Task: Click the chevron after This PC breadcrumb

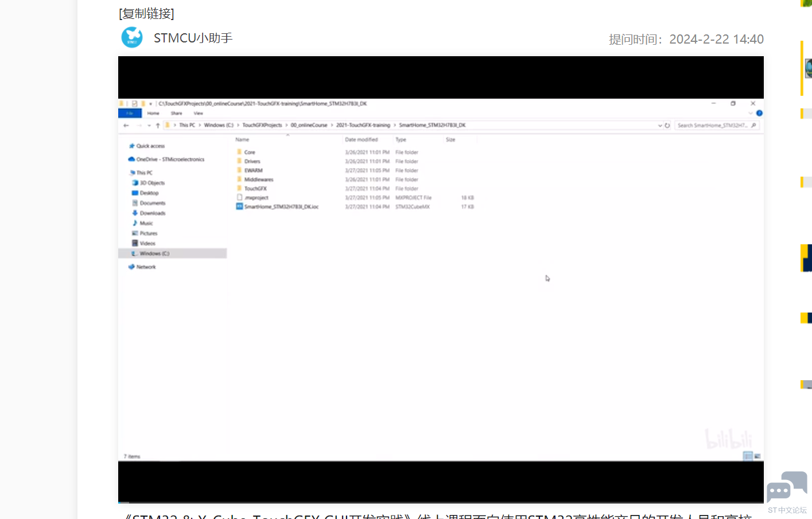Action: 200,125
